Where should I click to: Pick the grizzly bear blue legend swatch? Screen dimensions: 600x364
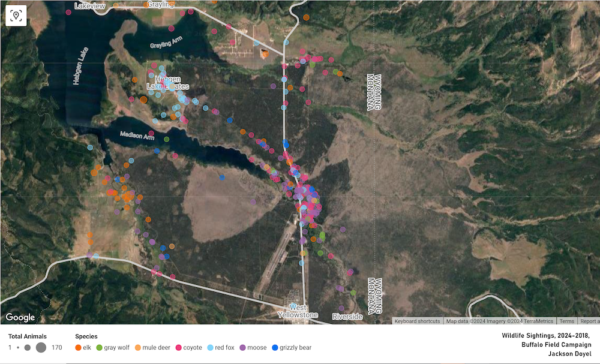click(275, 347)
